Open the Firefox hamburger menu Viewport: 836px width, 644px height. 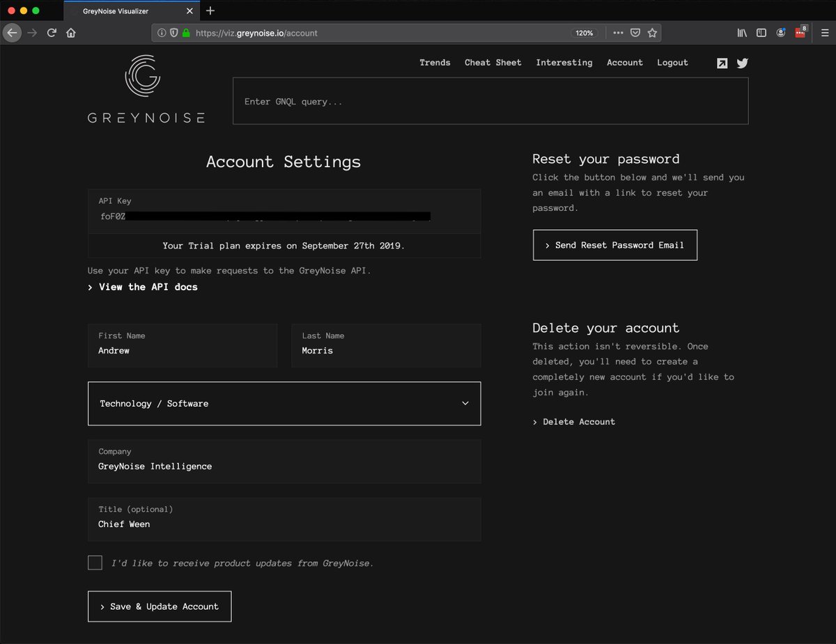(x=825, y=33)
